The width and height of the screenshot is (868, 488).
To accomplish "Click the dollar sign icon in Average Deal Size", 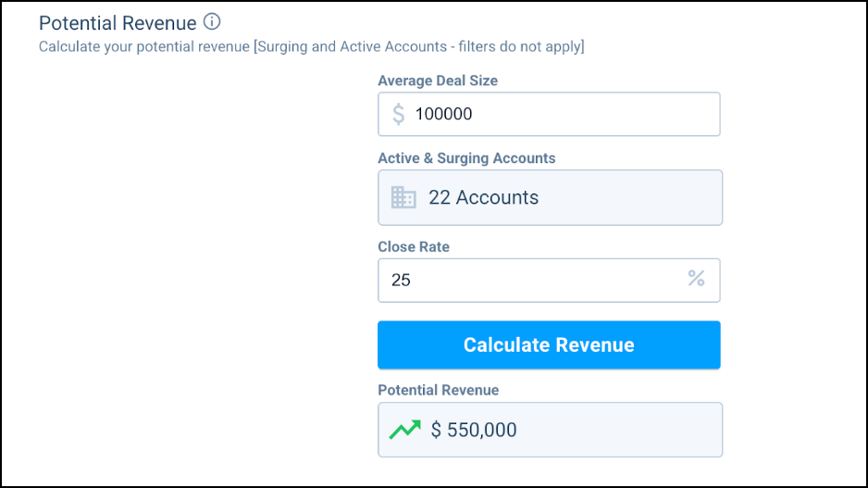I will [x=398, y=114].
